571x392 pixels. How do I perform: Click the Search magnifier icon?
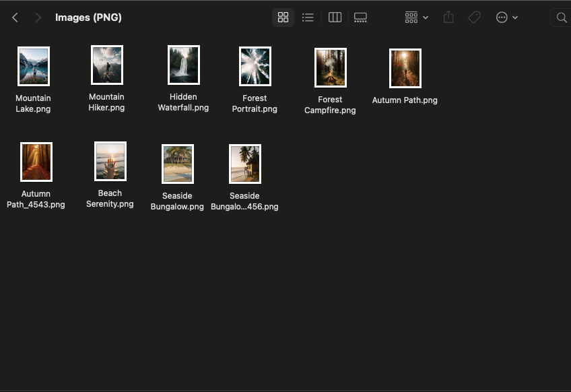pyautogui.click(x=561, y=18)
